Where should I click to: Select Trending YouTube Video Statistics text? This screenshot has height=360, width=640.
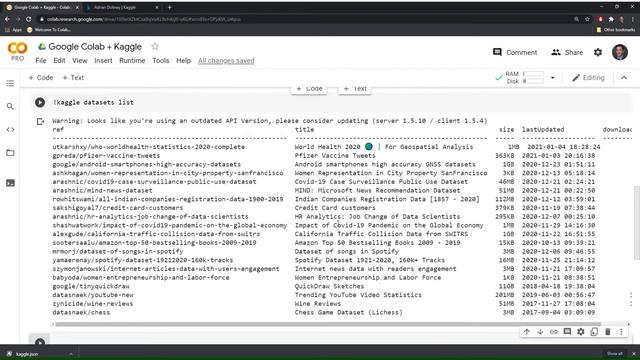pyautogui.click(x=358, y=295)
